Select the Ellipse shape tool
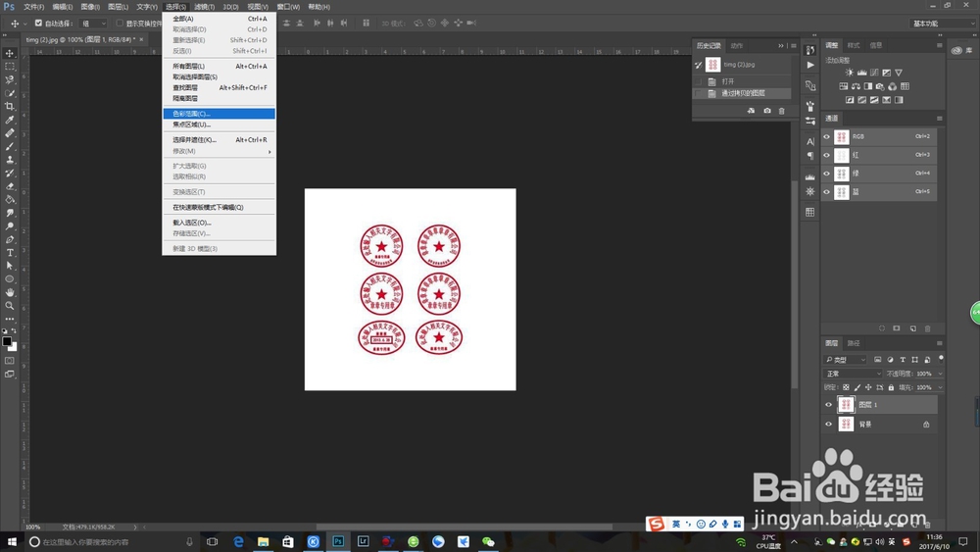The height and width of the screenshot is (552, 980). click(10, 278)
